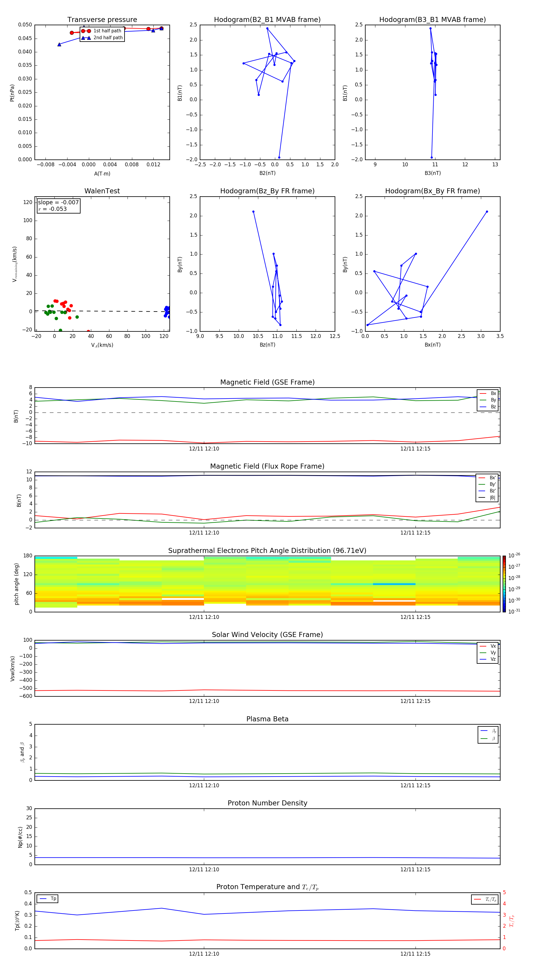535x980 pixels.
Task: Click '12/11 12:15' tick under proton temperature
Action: tap(415, 954)
